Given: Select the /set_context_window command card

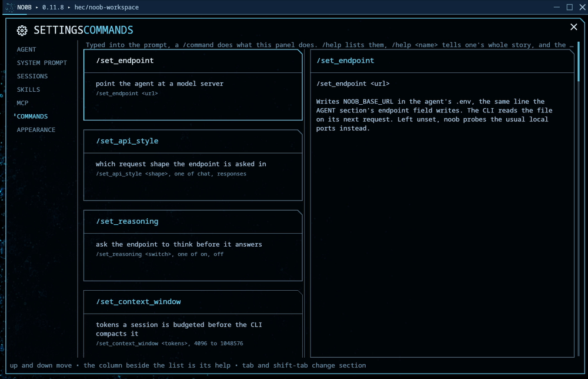Looking at the screenshot, I should 193,324.
